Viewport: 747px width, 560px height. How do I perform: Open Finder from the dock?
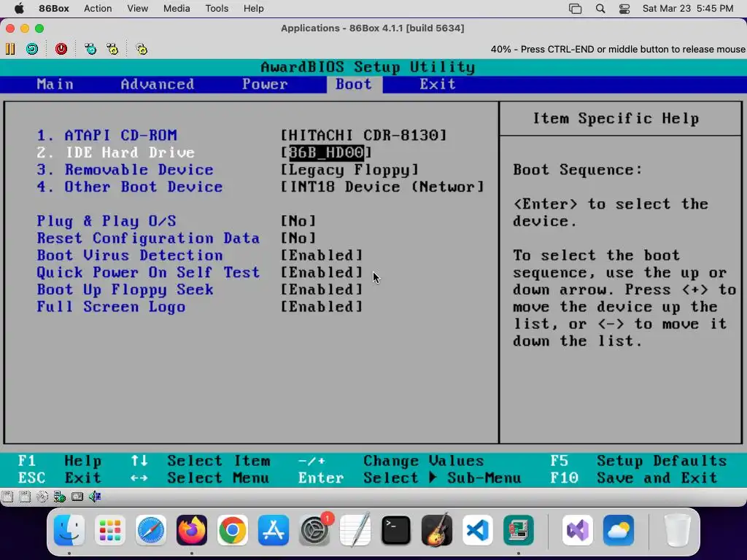point(69,530)
